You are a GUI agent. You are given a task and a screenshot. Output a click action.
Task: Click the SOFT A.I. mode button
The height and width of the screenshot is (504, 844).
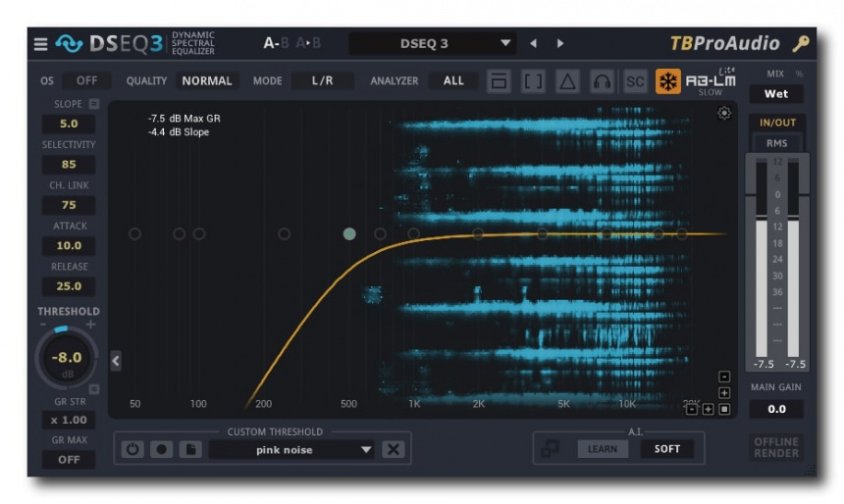coord(667,448)
